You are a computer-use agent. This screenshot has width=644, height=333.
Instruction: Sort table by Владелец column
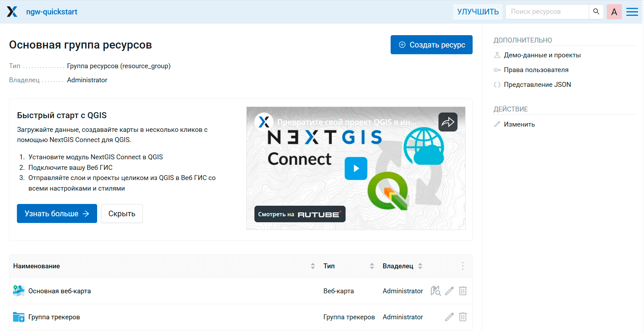point(420,266)
